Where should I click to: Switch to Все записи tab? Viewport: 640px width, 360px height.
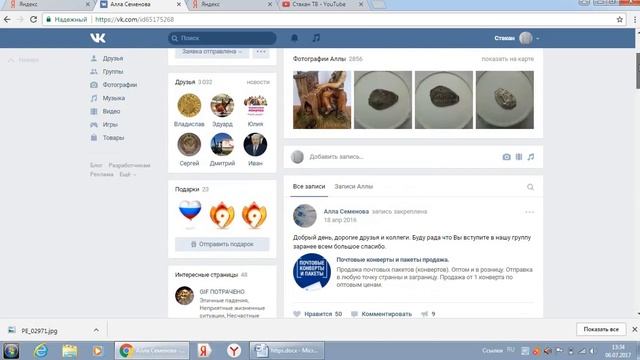tap(309, 187)
